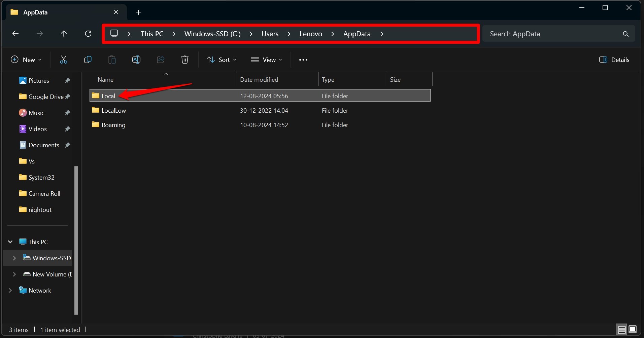Toggle the Details pane
Screen dimensions: 644x338
614,60
